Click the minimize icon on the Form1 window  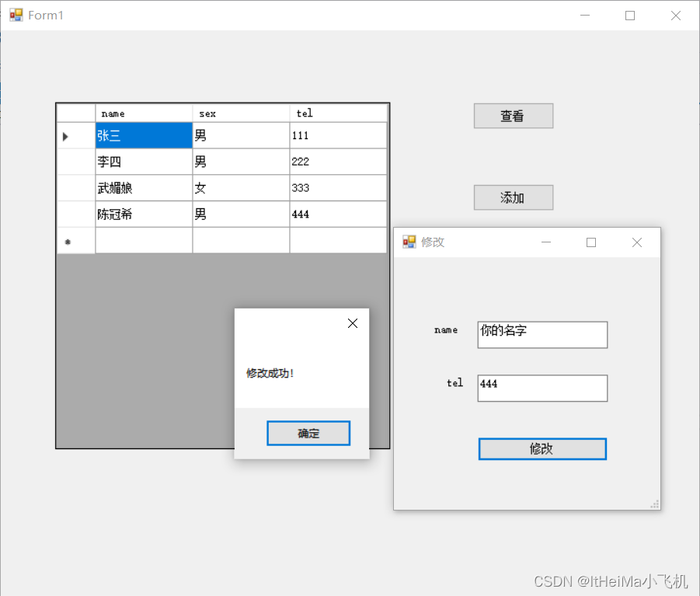point(584,15)
